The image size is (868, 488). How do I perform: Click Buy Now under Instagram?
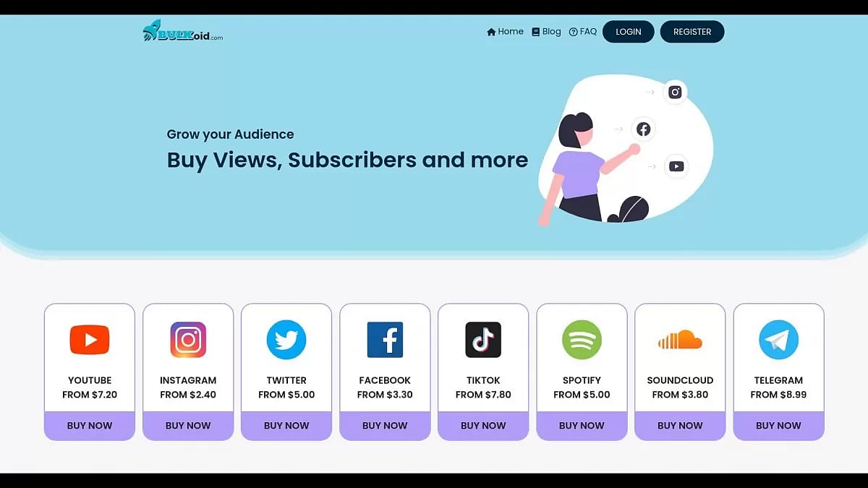(188, 426)
